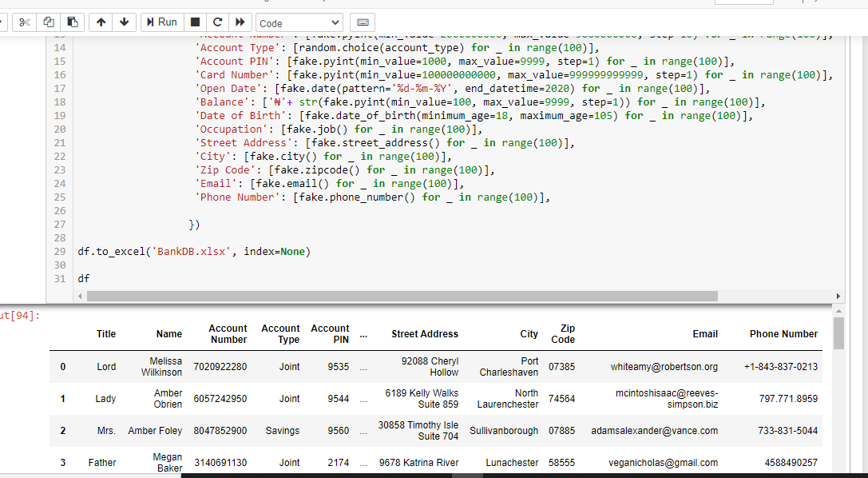Move selected cell down
The height and width of the screenshot is (478, 868).
(124, 22)
